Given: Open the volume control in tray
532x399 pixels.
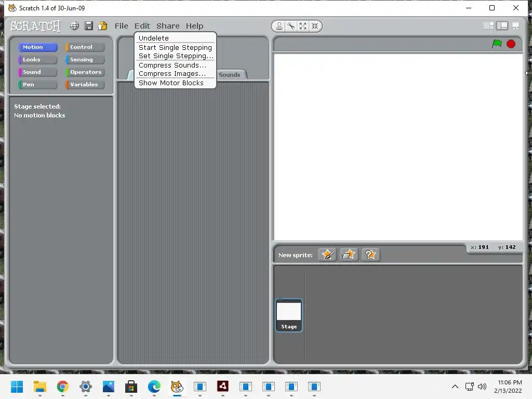Looking at the screenshot, I should 482,387.
